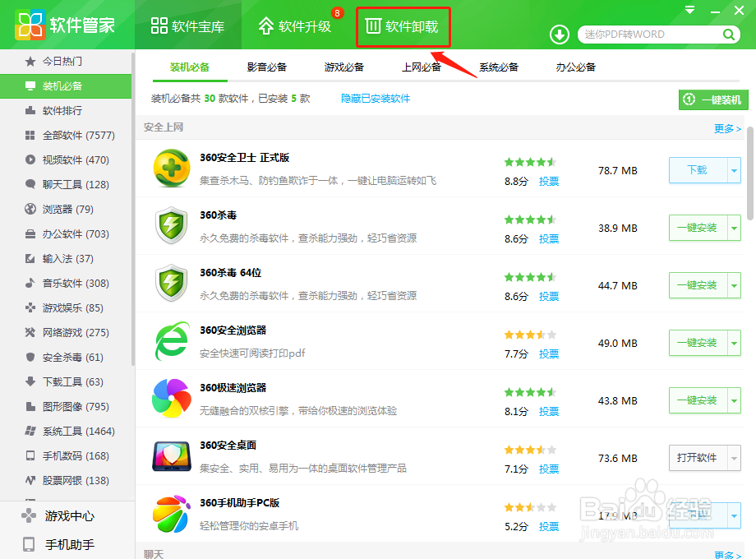Click the search magnifier icon
The width and height of the screenshot is (756, 559).
[x=729, y=35]
